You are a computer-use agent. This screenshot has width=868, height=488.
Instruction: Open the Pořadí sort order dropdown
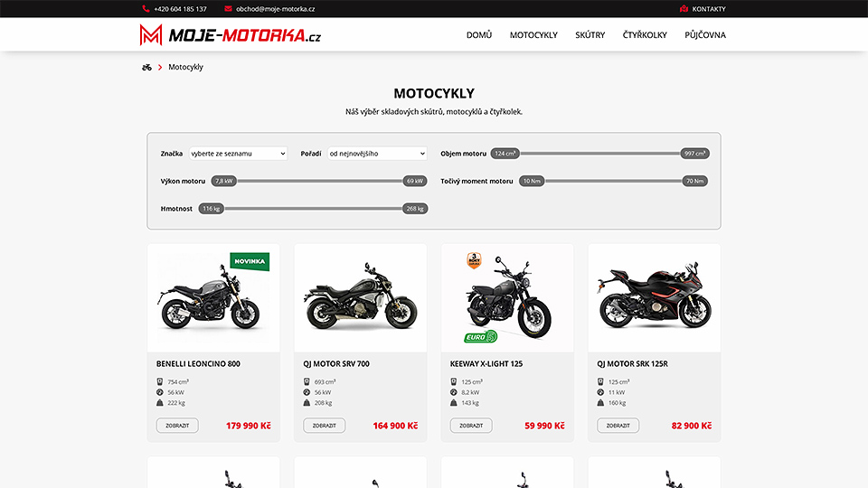(377, 154)
